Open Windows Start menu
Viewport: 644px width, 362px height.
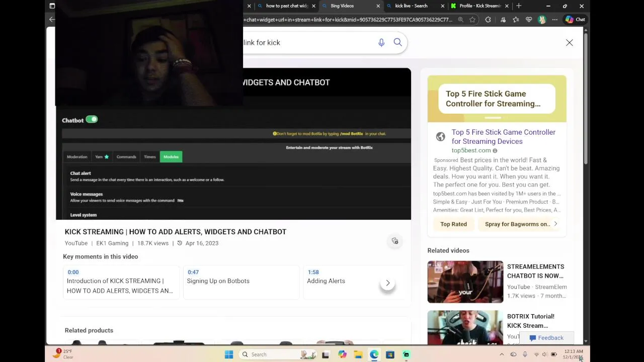[x=229, y=354]
